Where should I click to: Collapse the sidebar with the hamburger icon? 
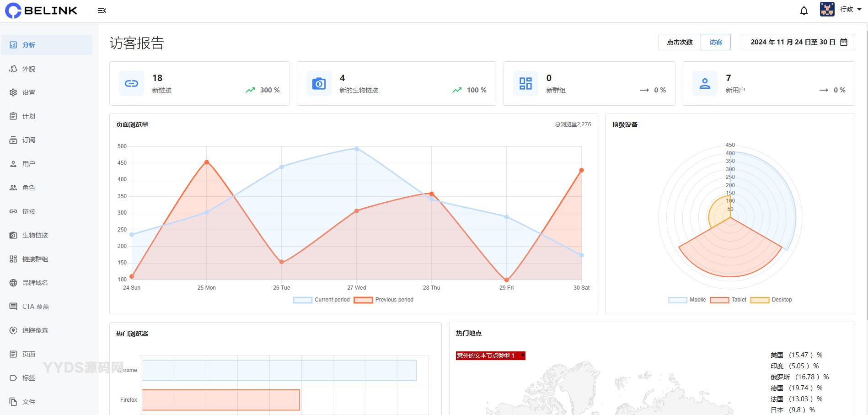[102, 11]
